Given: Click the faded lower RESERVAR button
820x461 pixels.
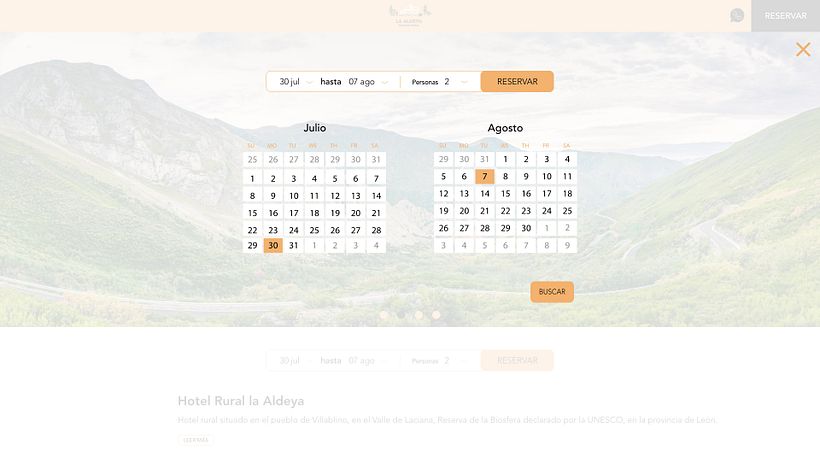Looking at the screenshot, I should click(x=517, y=361).
